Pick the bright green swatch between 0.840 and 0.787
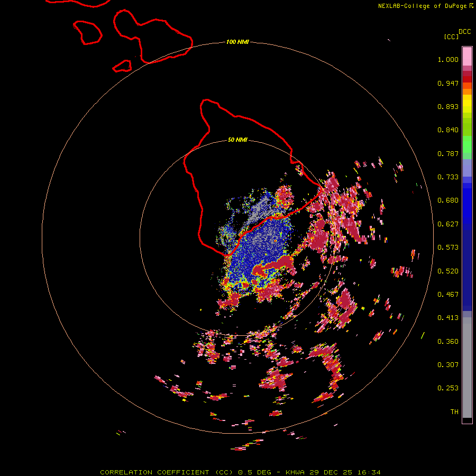The image size is (476, 476). pyautogui.click(x=467, y=144)
